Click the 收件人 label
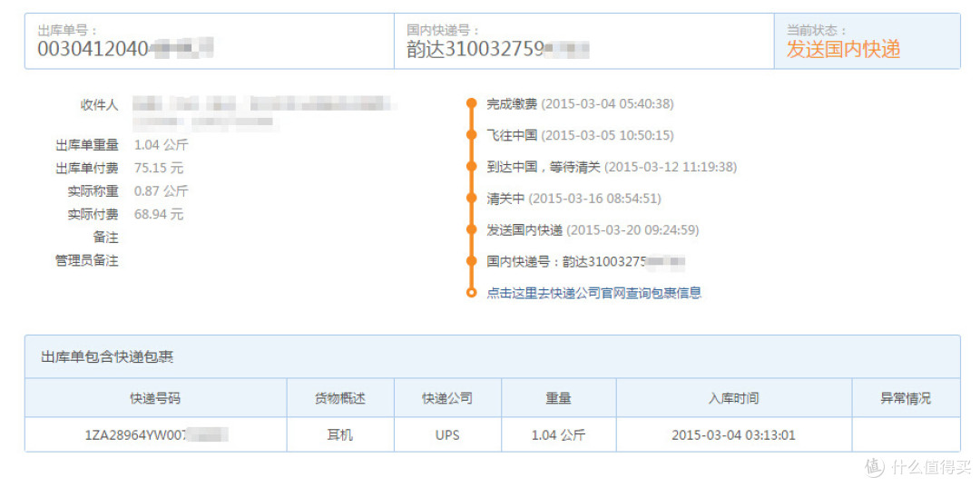The image size is (980, 487). point(100,104)
